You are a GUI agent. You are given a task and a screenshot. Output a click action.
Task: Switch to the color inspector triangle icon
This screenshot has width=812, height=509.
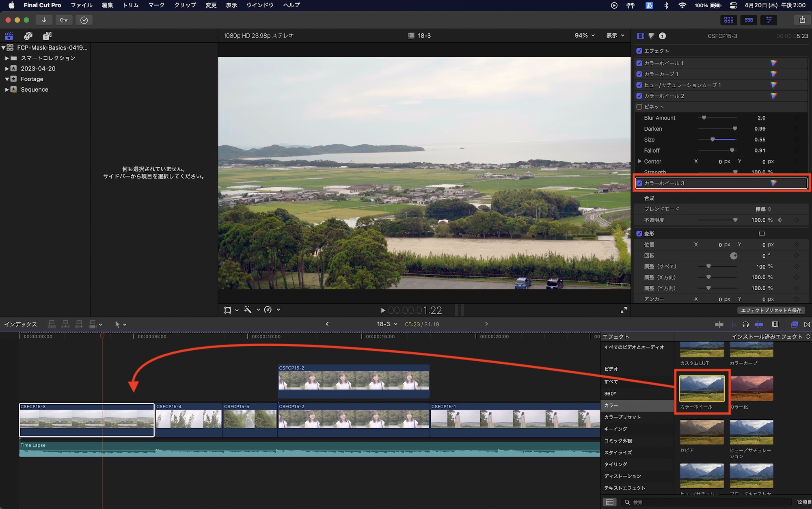pyautogui.click(x=651, y=36)
